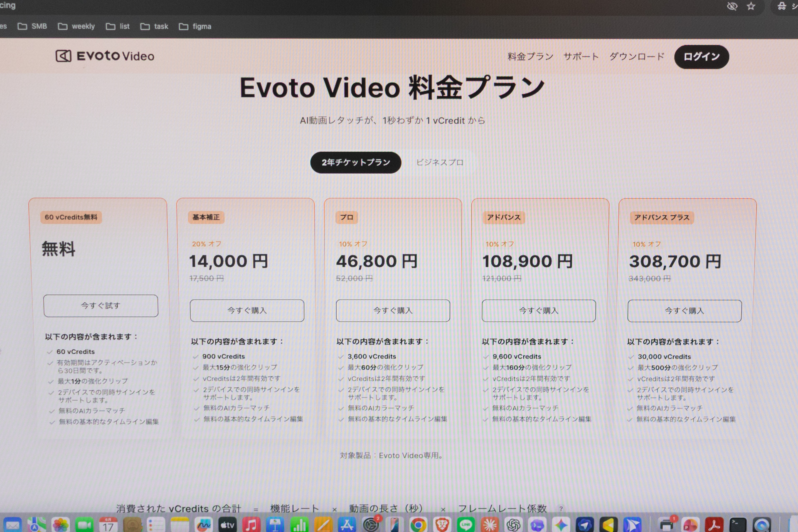Viewport: 798px width, 532px height.
Task: Open Adobe Acrobat from the Dock
Action: tap(714, 525)
